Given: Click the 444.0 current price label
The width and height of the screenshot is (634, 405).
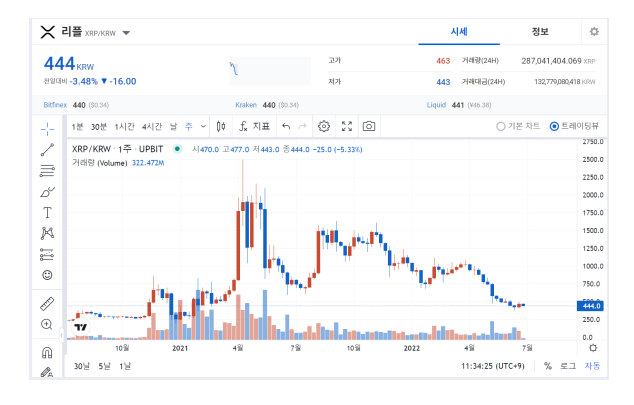Looking at the screenshot, I should [x=590, y=306].
